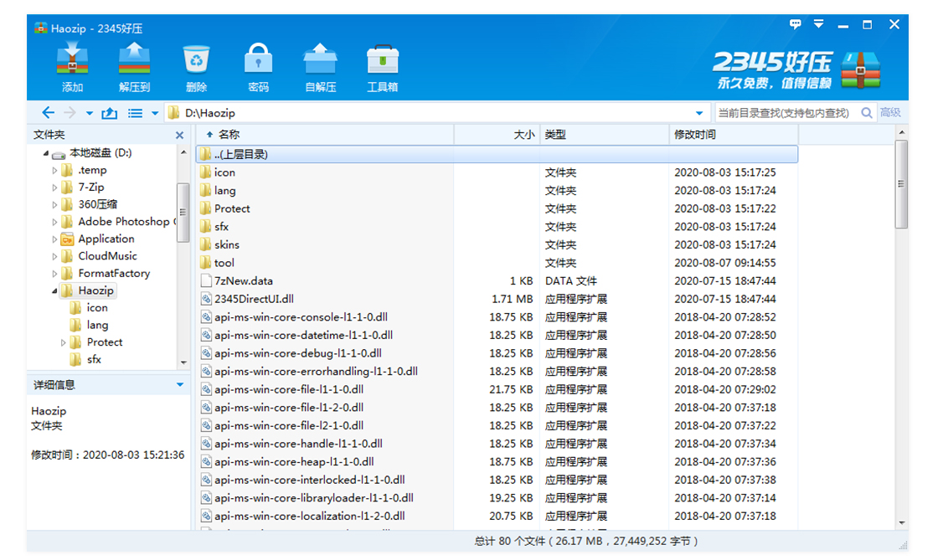Click the list view mode icon

pos(135,113)
